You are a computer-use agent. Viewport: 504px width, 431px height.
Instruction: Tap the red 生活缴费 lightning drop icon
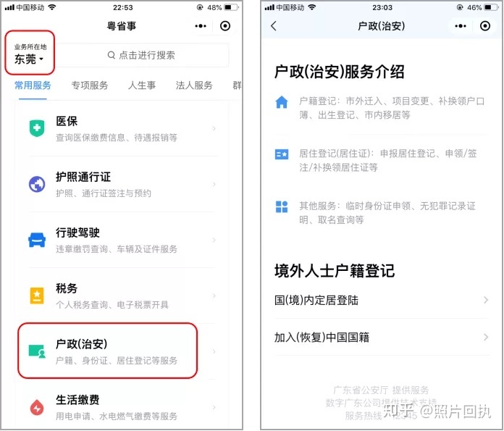(37, 407)
